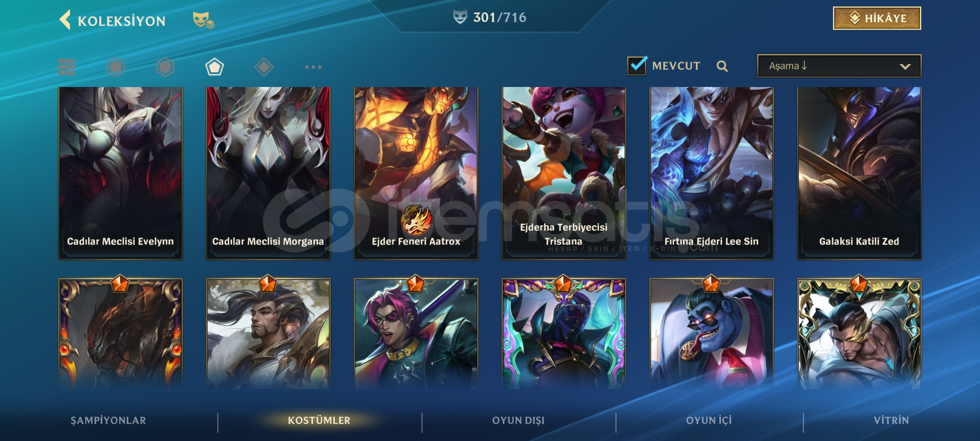This screenshot has width=980, height=441.
Task: Uncheck the Mevcut checkbox
Action: point(637,65)
